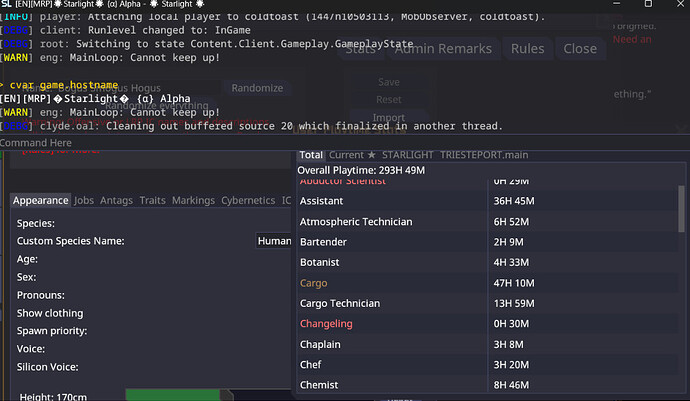
Task: Click the Cargo department row
Action: coord(488,283)
